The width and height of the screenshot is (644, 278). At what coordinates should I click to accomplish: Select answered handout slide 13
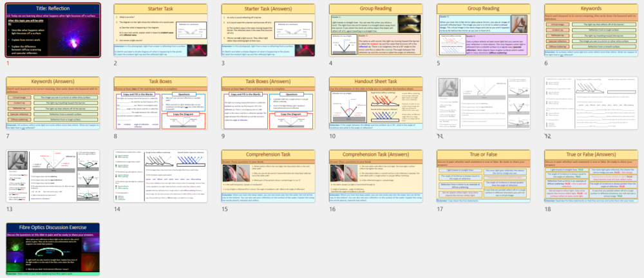(x=53, y=176)
